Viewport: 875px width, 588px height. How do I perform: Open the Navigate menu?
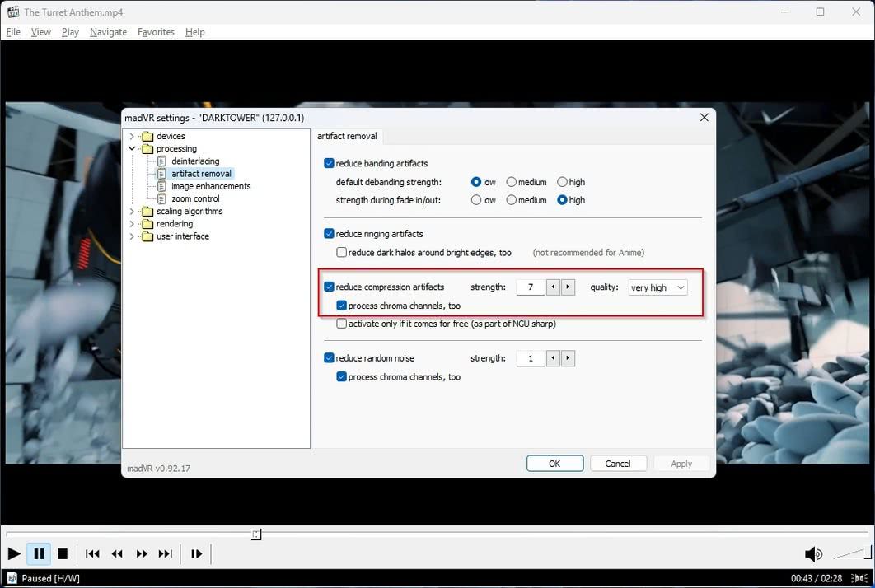coord(108,32)
